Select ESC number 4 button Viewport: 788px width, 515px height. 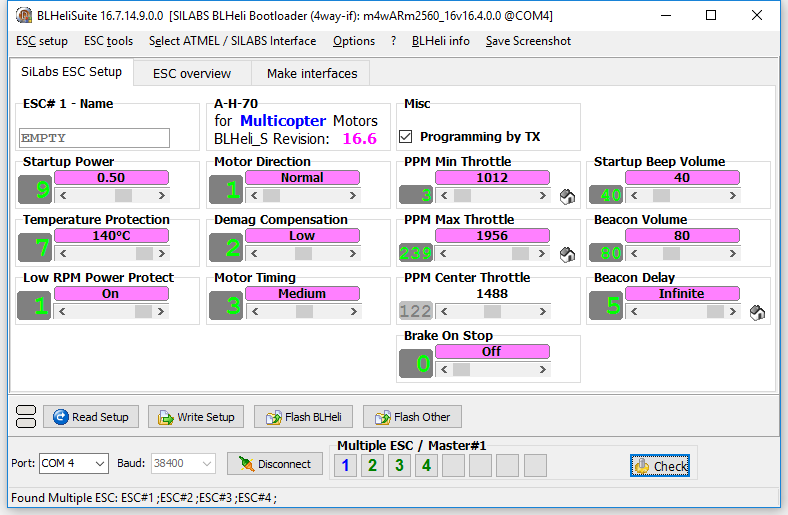426,465
